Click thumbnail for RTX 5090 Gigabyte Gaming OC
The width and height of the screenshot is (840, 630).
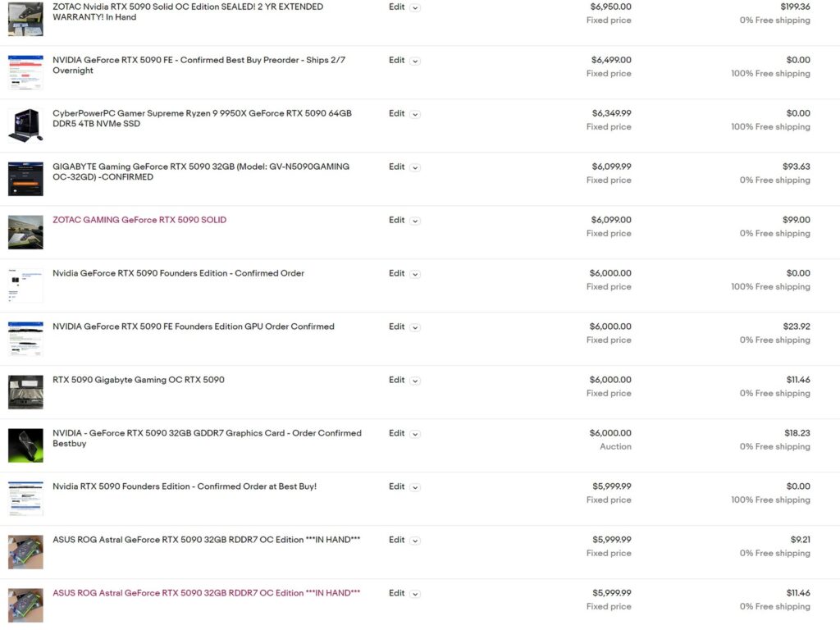tap(25, 392)
